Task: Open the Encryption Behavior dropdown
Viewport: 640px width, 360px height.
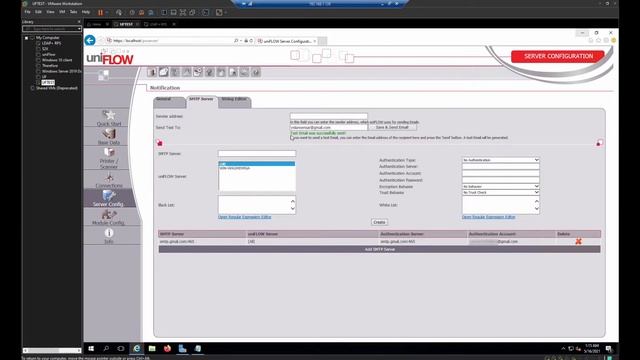Action: point(500,187)
